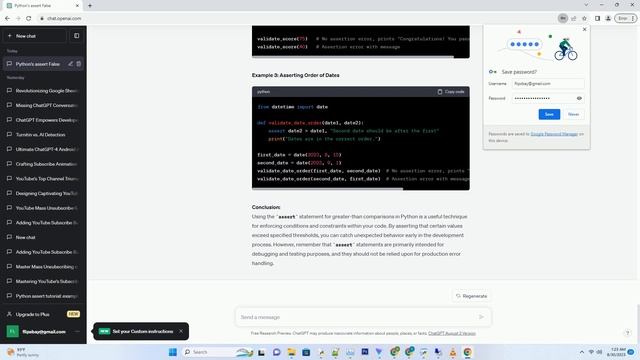Open the YouTube's Top Channel chat

pyautogui.click(x=43, y=179)
